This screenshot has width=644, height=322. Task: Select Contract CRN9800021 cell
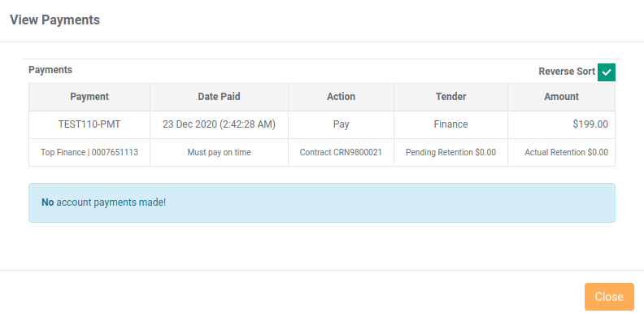tap(341, 152)
